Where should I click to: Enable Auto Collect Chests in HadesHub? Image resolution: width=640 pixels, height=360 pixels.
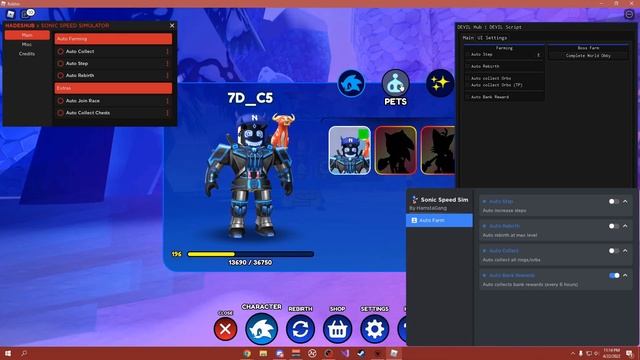click(60, 113)
